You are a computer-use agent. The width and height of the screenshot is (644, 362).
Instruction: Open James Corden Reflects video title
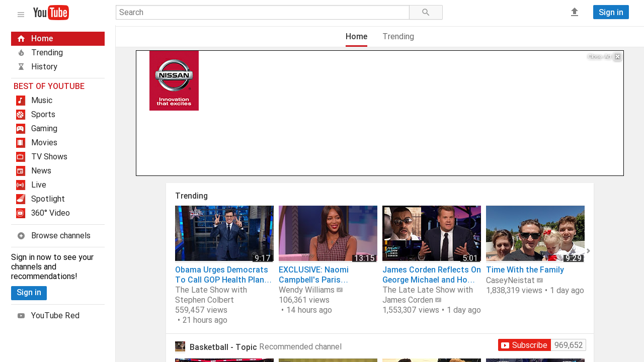pyautogui.click(x=432, y=275)
